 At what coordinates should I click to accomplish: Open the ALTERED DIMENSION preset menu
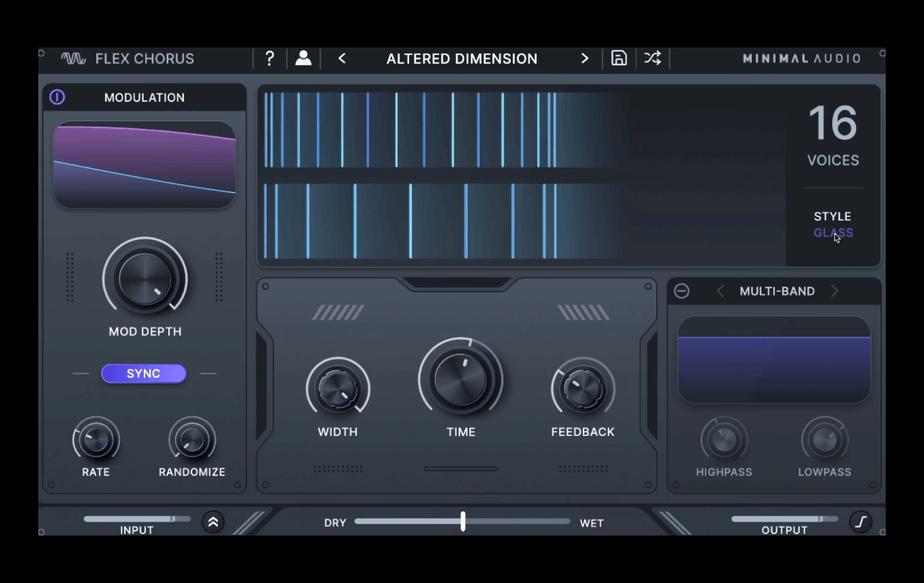click(x=462, y=59)
